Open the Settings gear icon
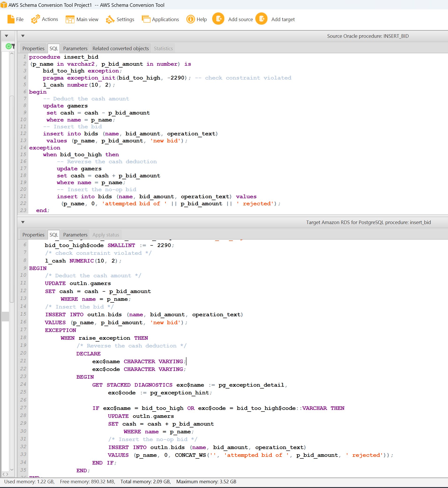Image resolution: width=448 pixels, height=488 pixels. pos(110,19)
